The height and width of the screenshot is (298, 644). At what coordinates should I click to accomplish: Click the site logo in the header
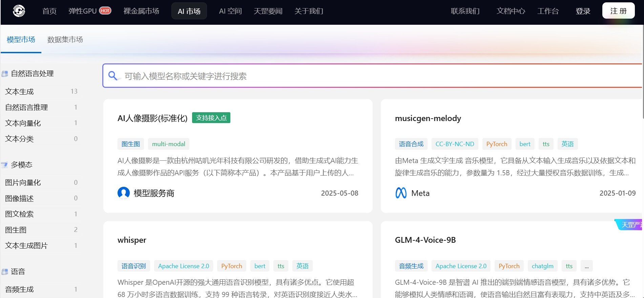click(x=19, y=11)
